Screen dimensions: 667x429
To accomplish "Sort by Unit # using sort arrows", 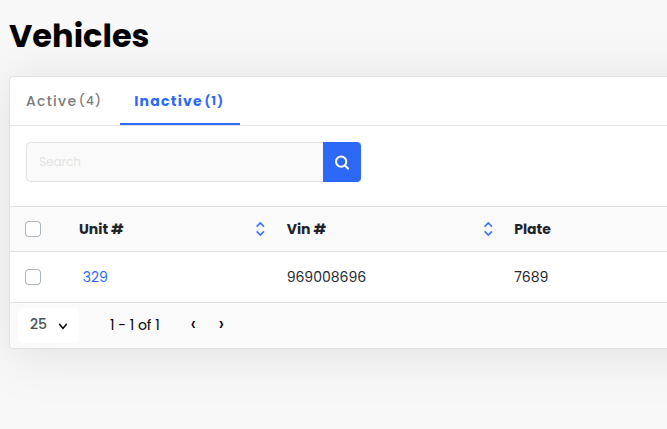I will tap(260, 229).
